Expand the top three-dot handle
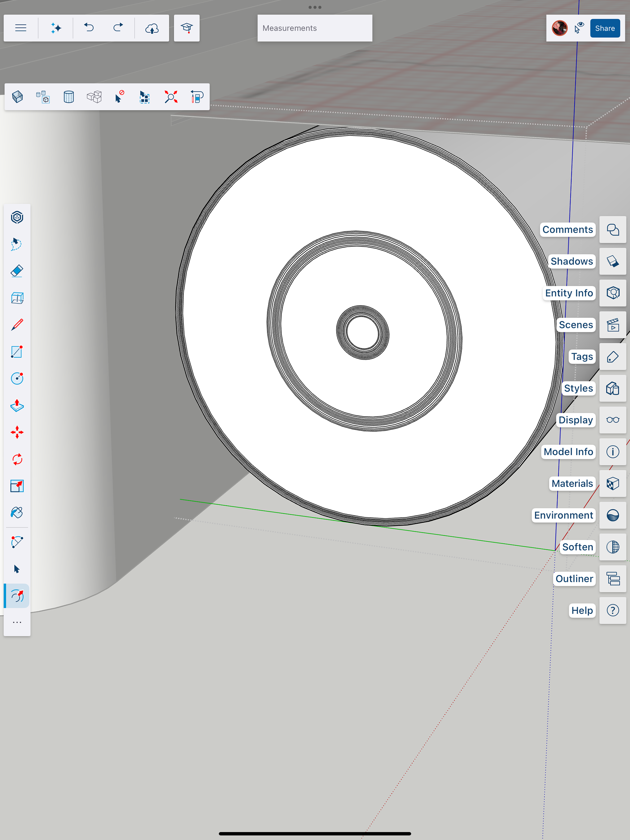The width and height of the screenshot is (630, 840). coord(315,7)
